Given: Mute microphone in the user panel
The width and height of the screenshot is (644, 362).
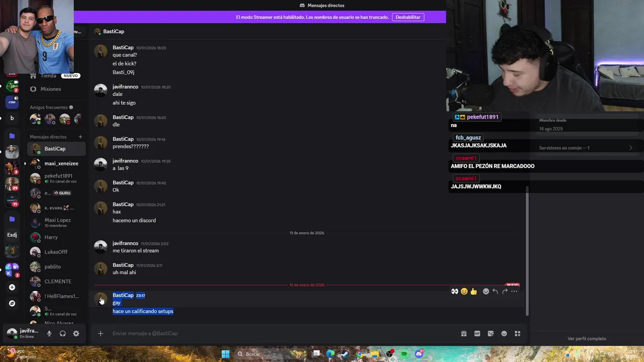Looking at the screenshot, I should click(49, 333).
